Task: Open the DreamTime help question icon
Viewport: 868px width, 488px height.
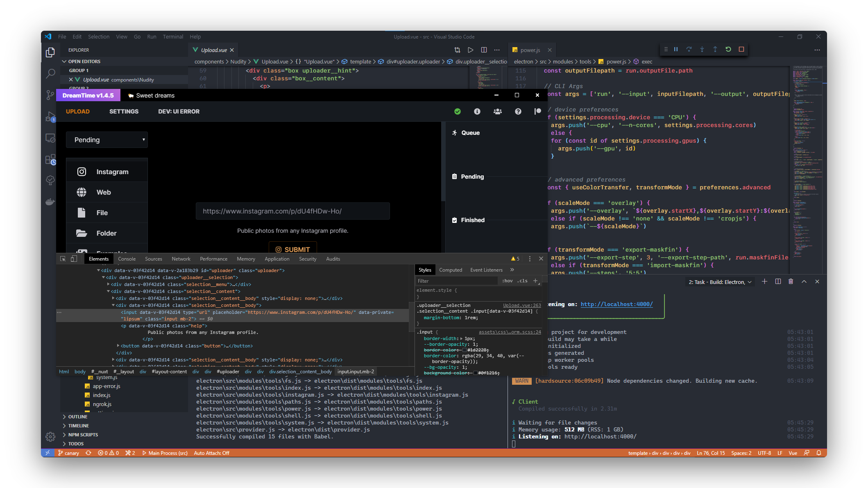Action: 518,111
